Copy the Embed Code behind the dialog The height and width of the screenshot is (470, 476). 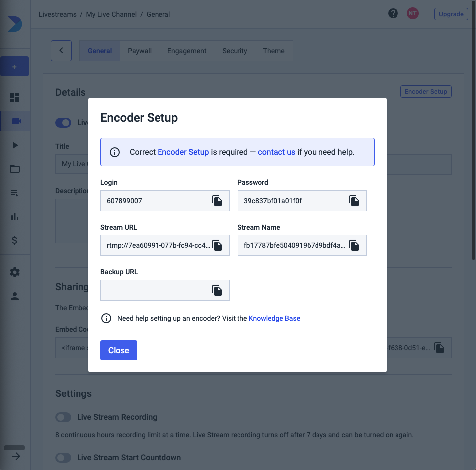pyautogui.click(x=439, y=348)
